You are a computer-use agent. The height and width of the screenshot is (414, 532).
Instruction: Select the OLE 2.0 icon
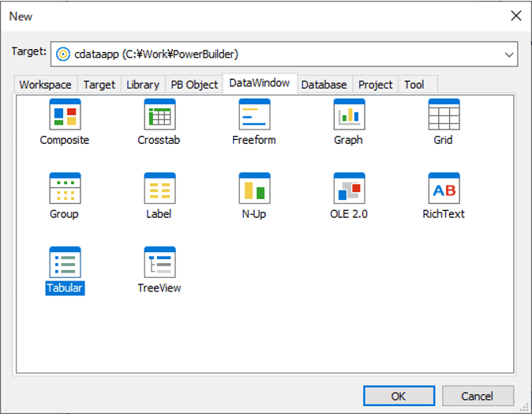349,189
